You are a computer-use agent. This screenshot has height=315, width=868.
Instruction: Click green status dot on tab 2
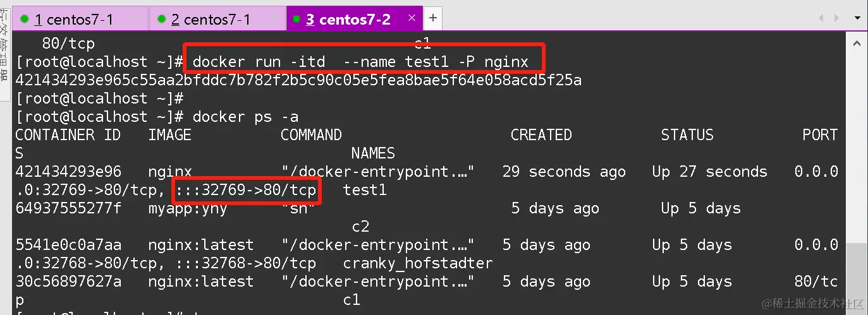(162, 19)
